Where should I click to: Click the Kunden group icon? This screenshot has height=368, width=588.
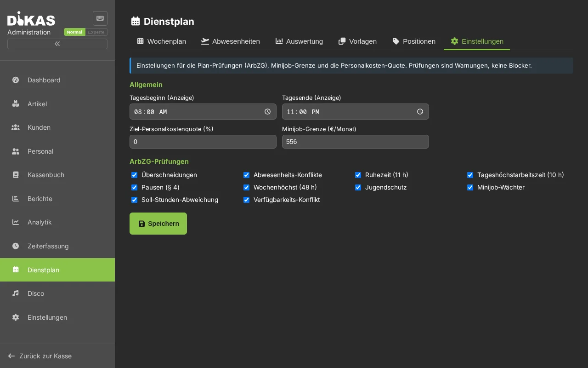(16, 127)
